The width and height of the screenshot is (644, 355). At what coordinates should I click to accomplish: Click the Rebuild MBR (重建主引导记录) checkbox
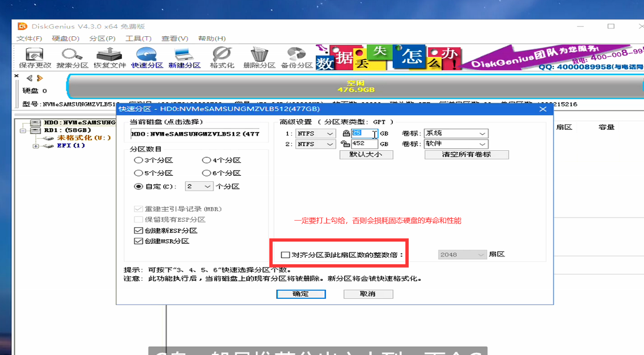pos(138,209)
